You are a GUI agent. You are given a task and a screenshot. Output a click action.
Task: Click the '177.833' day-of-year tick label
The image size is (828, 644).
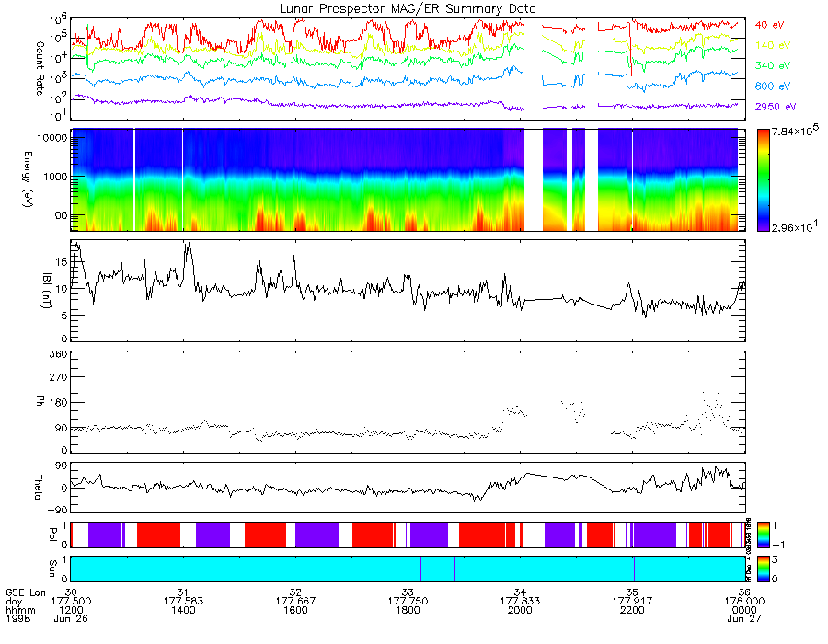point(520,602)
